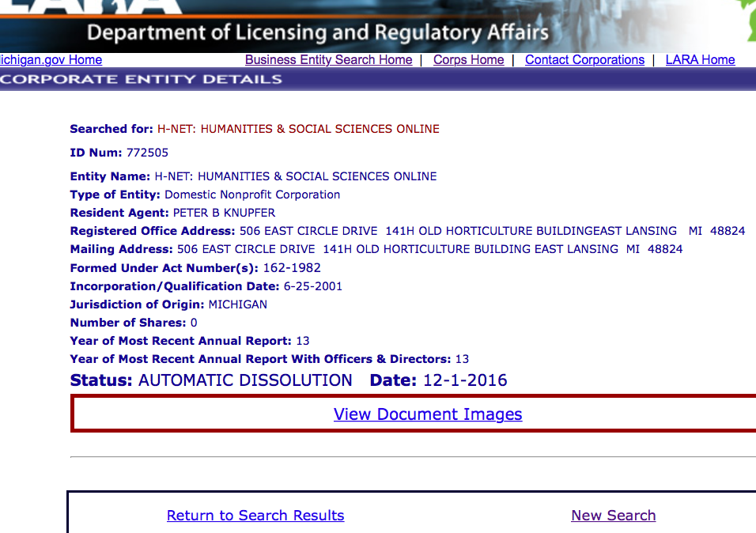Click the Corporate Entity Details heading bar
756x533 pixels.
click(x=142, y=79)
